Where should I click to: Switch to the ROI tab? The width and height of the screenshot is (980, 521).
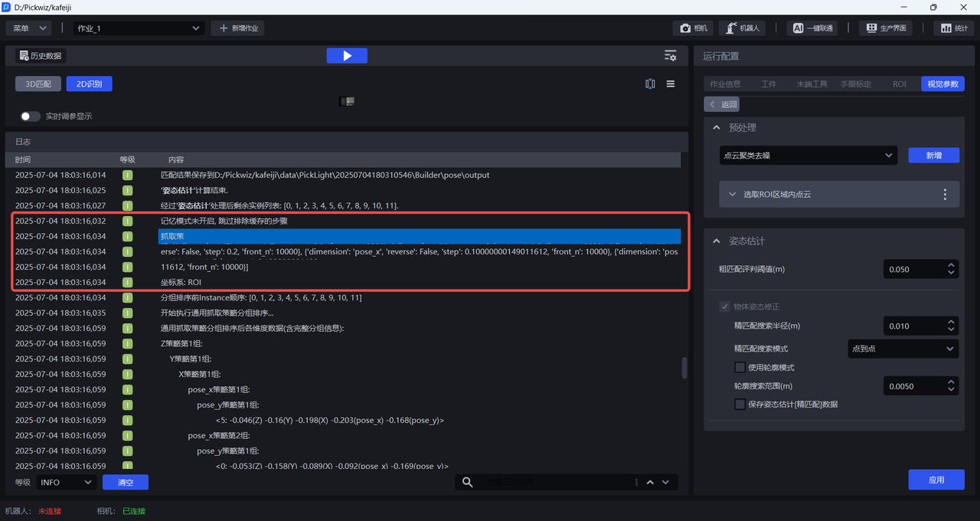click(899, 84)
